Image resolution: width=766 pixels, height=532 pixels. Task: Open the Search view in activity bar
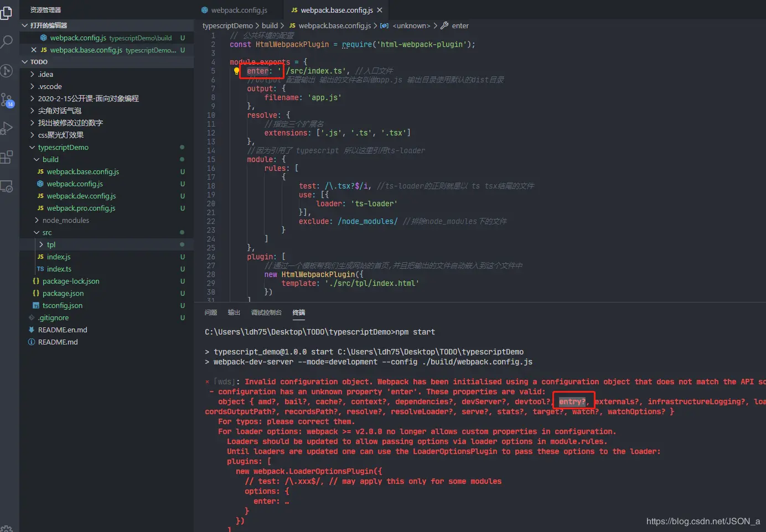pyautogui.click(x=7, y=41)
